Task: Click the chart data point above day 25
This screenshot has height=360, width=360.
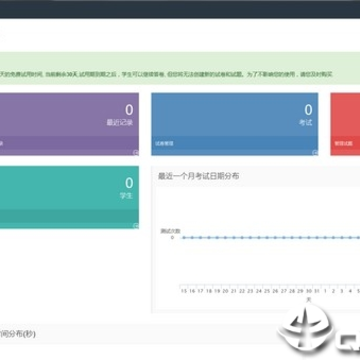Action: (x=267, y=238)
